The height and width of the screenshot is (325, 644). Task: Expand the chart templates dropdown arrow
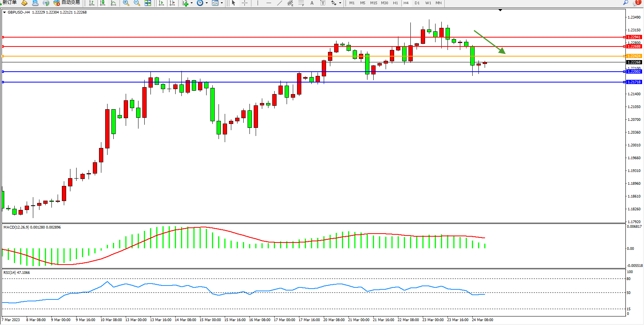[x=222, y=3]
